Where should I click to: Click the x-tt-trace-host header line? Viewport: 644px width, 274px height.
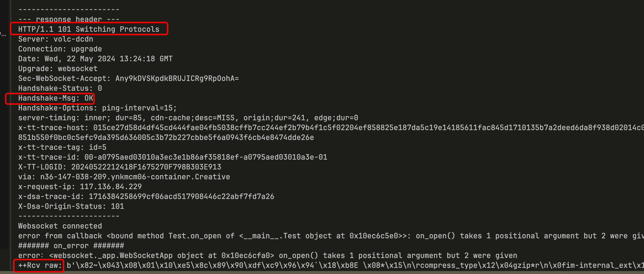pyautogui.click(x=331, y=127)
